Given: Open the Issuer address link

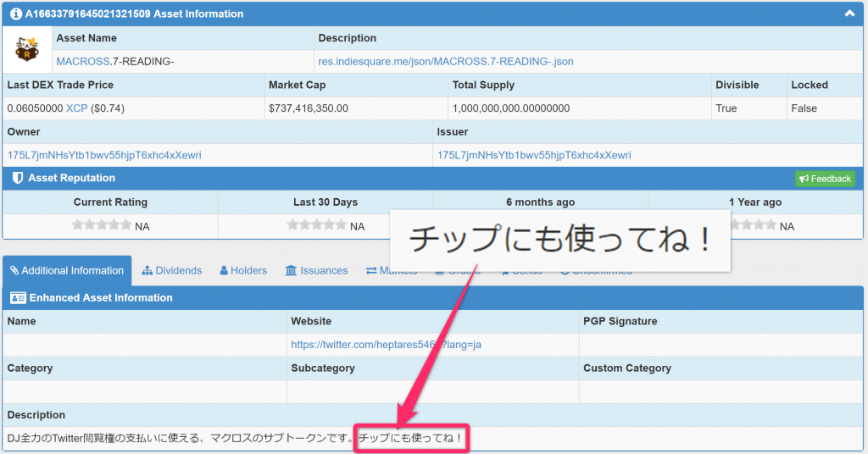Looking at the screenshot, I should pos(534,155).
